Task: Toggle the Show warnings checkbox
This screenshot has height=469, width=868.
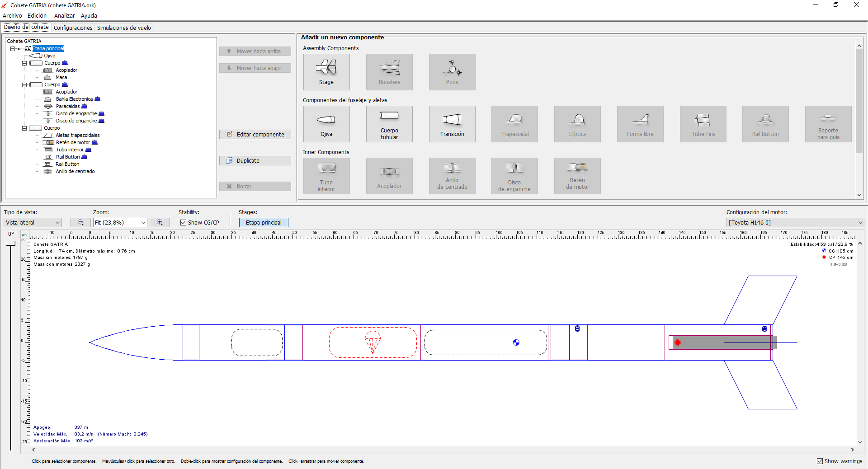Action: tap(820, 461)
